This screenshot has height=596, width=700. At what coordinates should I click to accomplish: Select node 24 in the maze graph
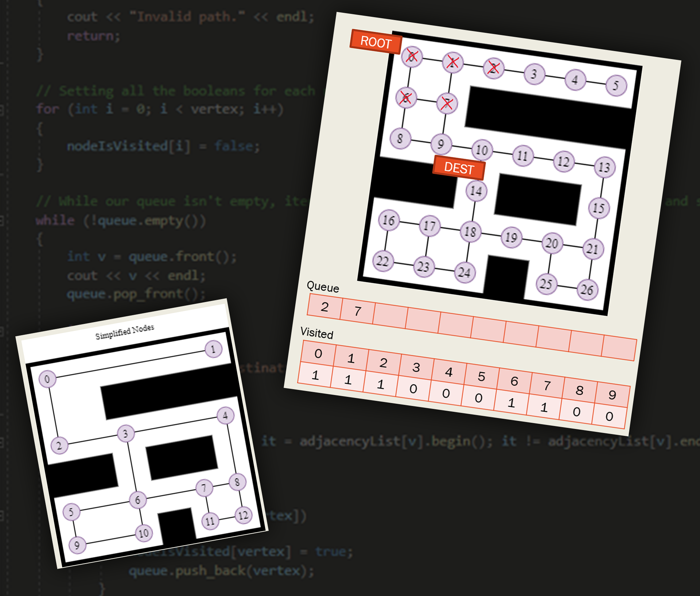point(464,272)
